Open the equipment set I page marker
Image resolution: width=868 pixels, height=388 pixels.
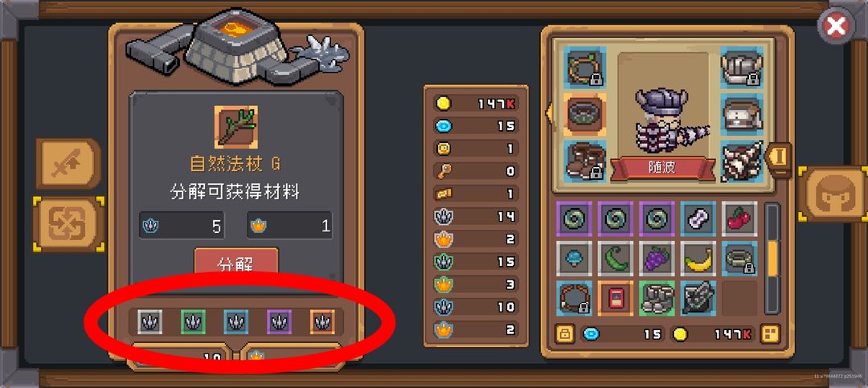780,157
